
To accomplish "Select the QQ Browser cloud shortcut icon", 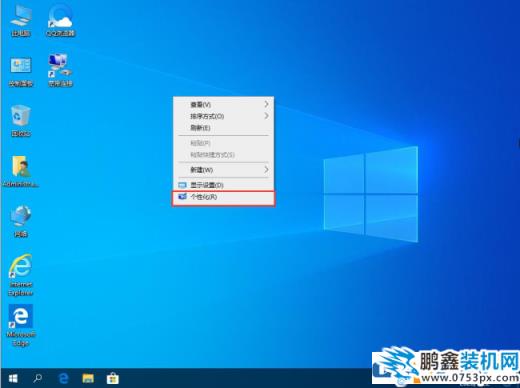I will click(60, 21).
